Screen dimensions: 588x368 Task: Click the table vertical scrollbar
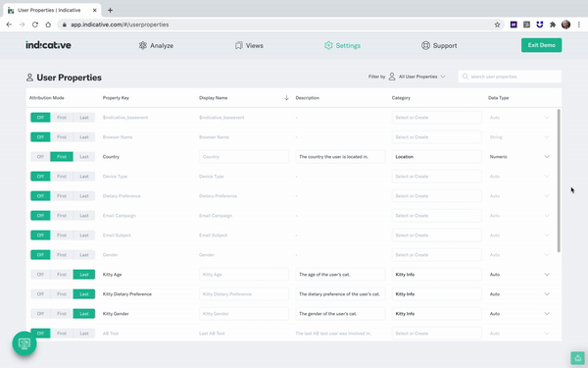pos(559,181)
